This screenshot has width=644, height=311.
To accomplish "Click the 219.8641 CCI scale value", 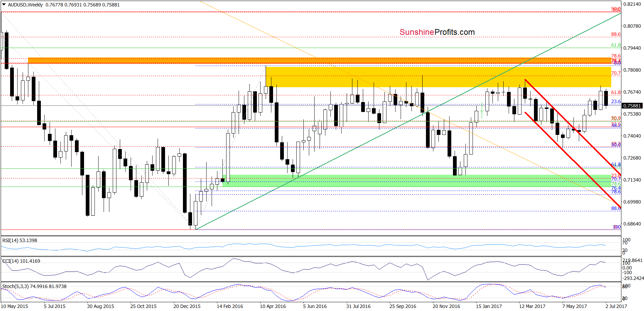I will (x=633, y=261).
